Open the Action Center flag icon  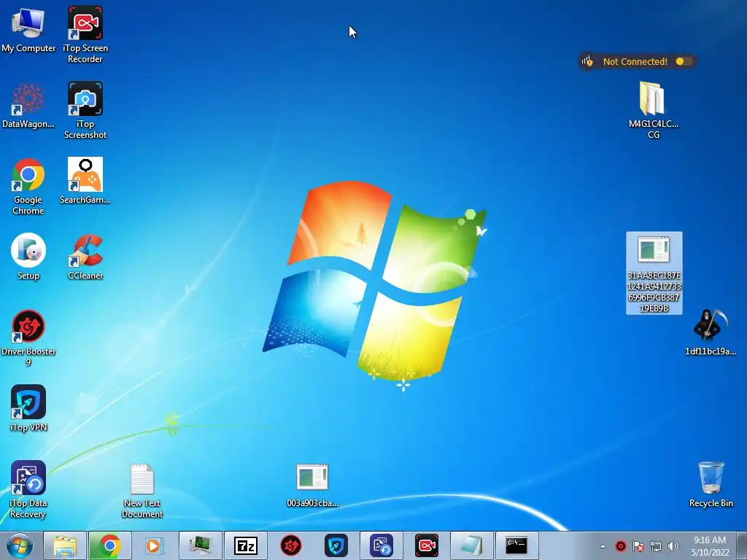pyautogui.click(x=638, y=546)
